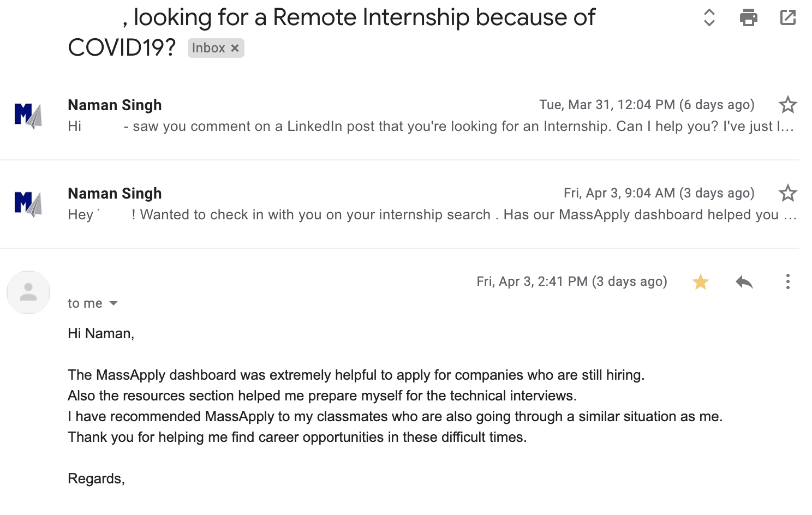Click the first Naman Singh sender name
Viewport: 812px width, 515px height.
click(115, 105)
